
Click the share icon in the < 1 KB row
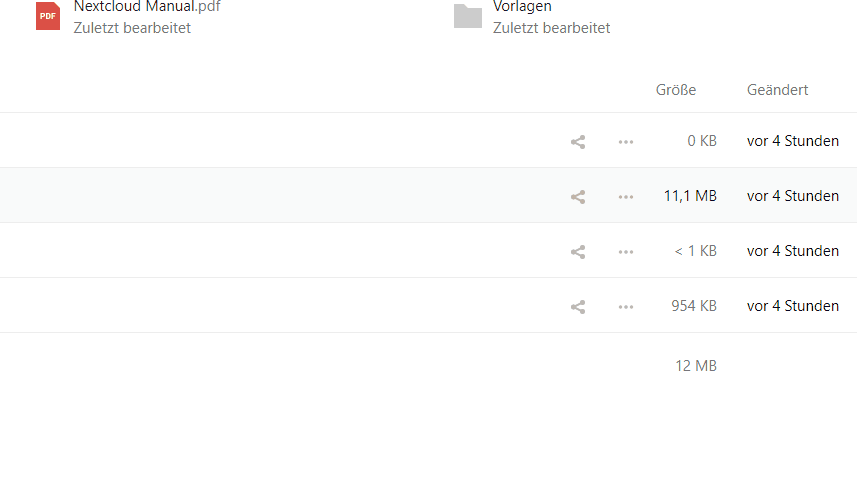coord(578,252)
